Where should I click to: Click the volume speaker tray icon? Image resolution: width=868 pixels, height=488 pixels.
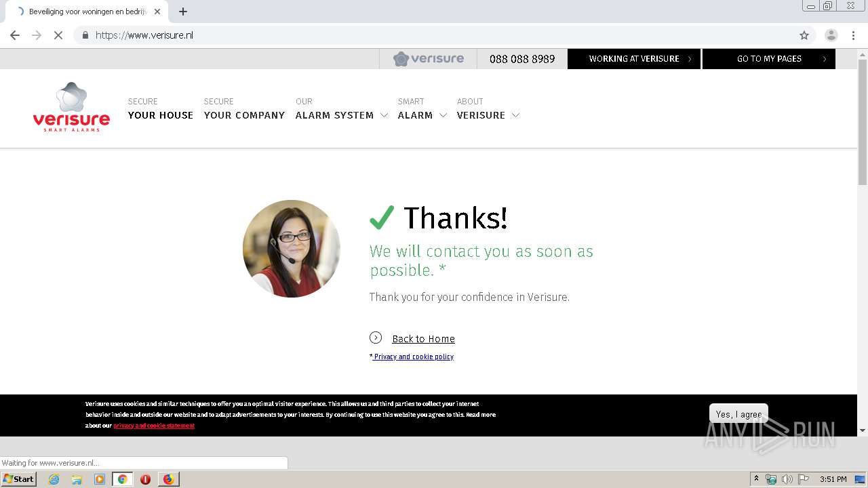coord(787,479)
